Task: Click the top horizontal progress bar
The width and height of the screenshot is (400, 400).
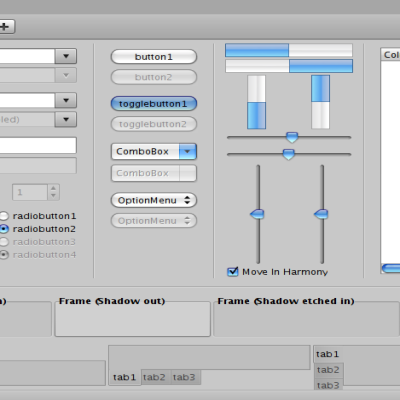Action: point(289,50)
